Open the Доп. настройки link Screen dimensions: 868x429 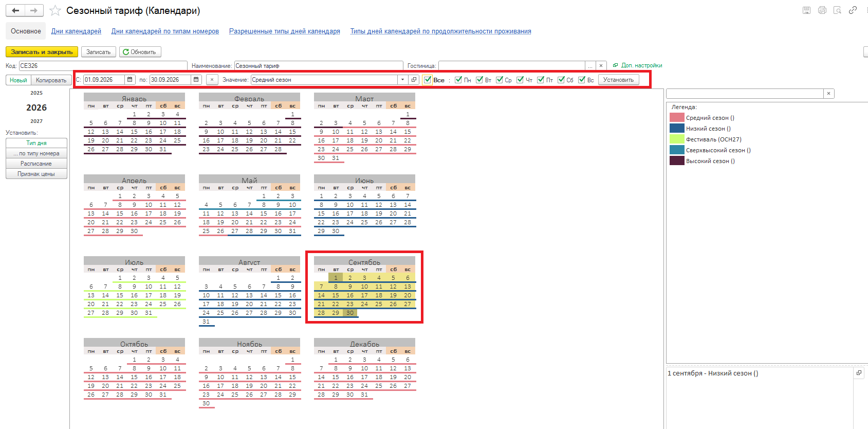[641, 65]
